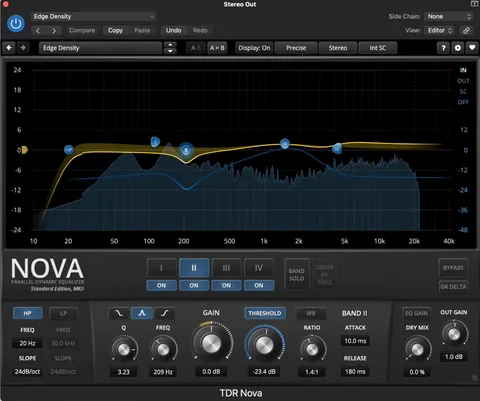Click the Precise quality mode button
480x401 pixels.
[296, 48]
